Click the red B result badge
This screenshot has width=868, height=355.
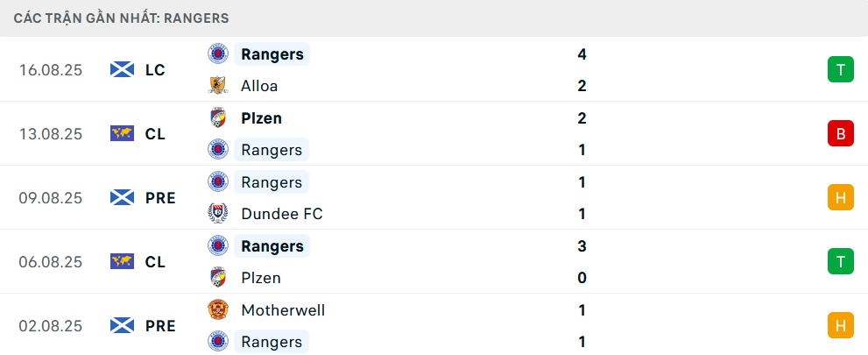[840, 134]
